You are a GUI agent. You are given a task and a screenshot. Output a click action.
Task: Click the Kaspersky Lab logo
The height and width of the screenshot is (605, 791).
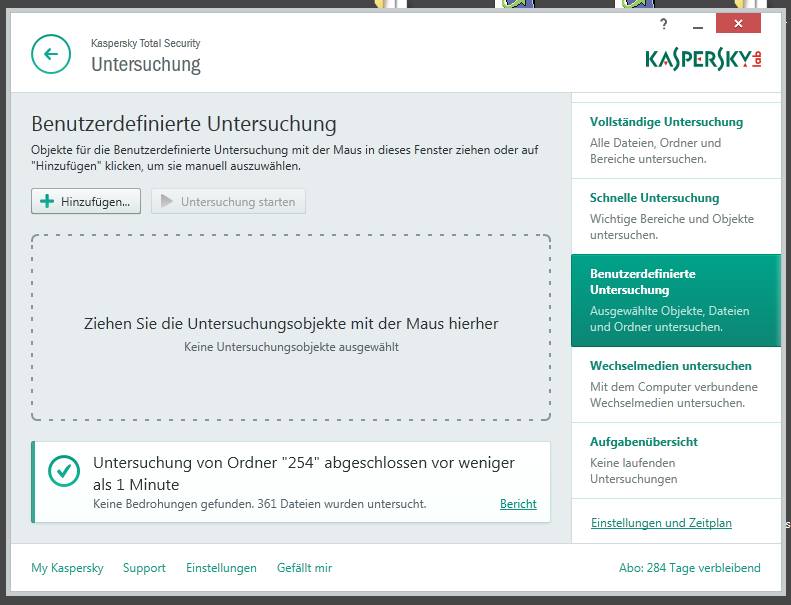[x=704, y=58]
